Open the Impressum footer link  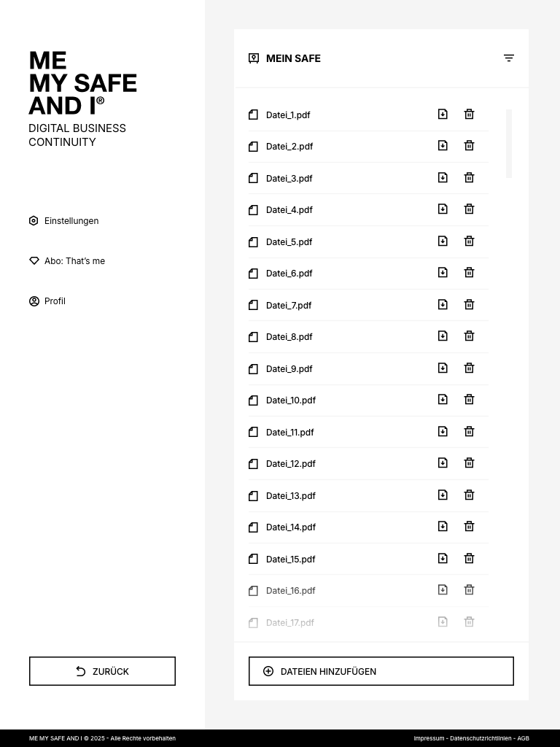coord(429,738)
